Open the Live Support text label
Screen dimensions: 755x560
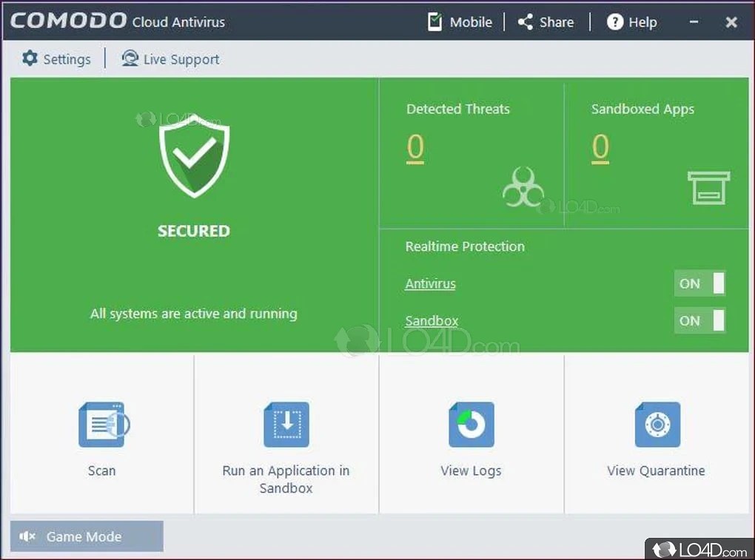[x=181, y=59]
